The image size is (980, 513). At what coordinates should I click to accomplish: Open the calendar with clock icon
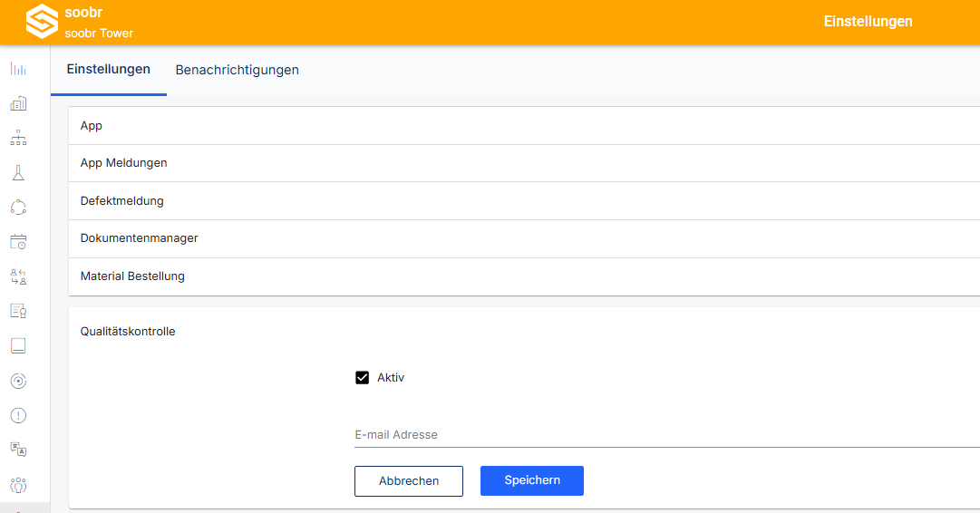18,242
